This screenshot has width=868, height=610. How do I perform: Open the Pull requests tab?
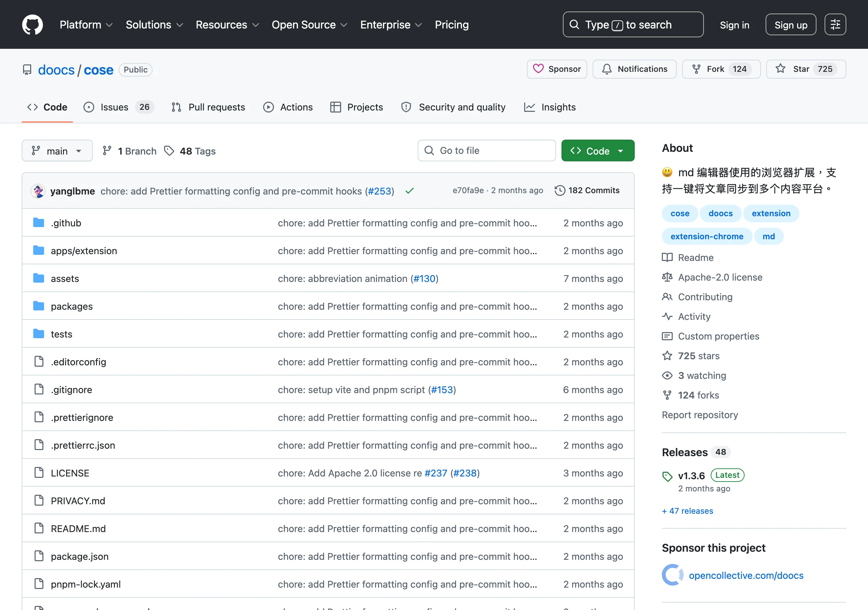208,107
